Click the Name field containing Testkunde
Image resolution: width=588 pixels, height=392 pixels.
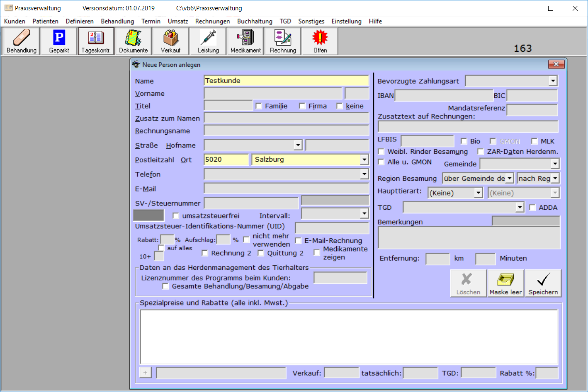[x=286, y=81]
